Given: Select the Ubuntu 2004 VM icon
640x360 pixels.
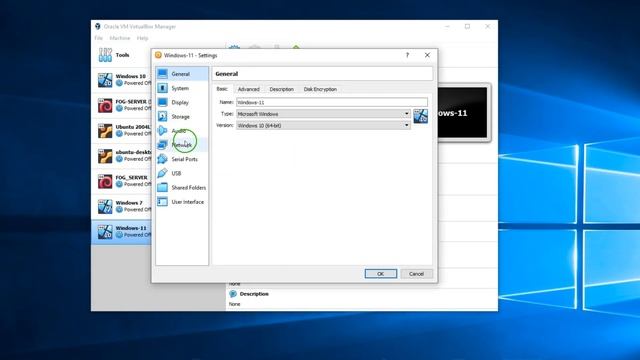Looking at the screenshot, I should [x=105, y=131].
